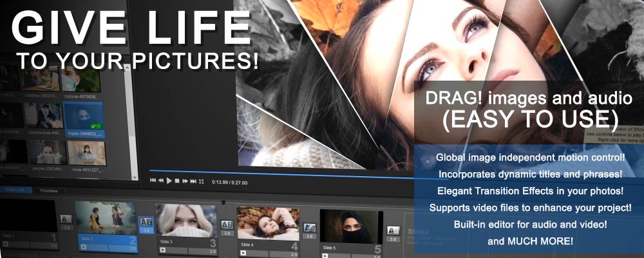644x258 pixels.
Task: Click the file list scroll down arrow
Action: [x=135, y=177]
